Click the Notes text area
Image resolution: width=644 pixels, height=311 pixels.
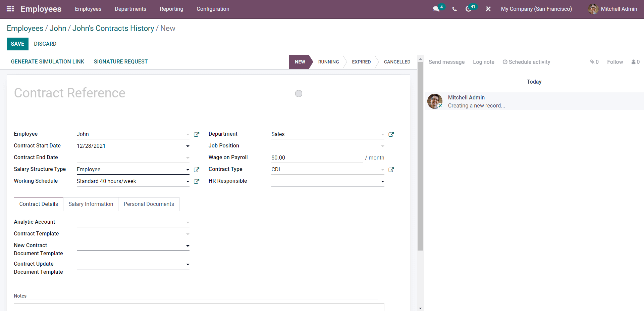(199, 307)
